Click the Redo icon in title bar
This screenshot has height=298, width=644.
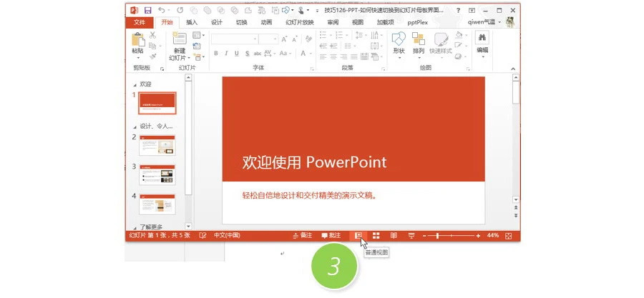[x=180, y=10]
